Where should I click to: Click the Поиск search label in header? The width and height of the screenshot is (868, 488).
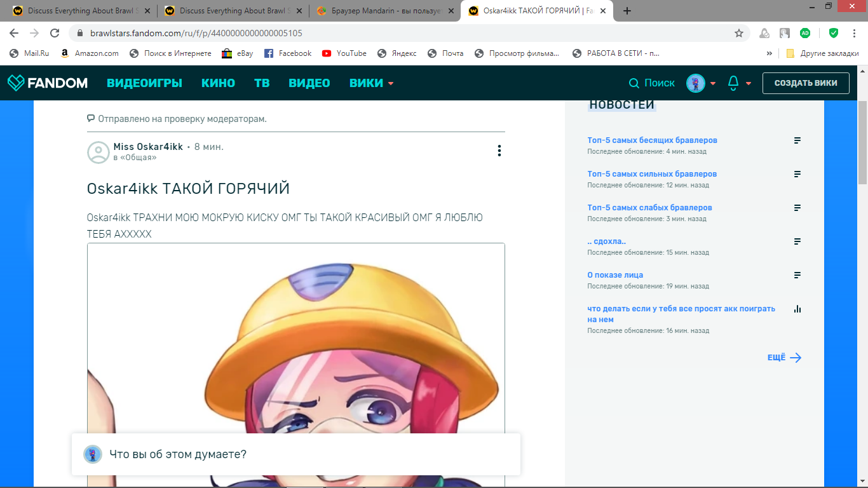tap(660, 83)
